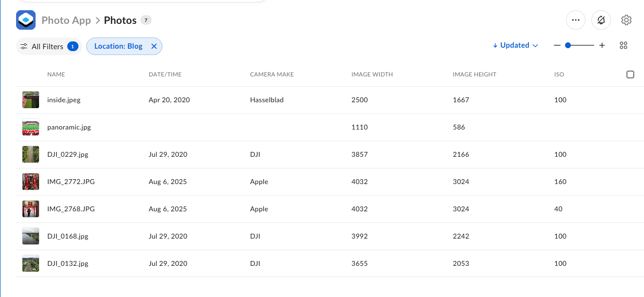This screenshot has height=297, width=644.
Task: Sort by Camera Make column header
Action: coord(272,74)
